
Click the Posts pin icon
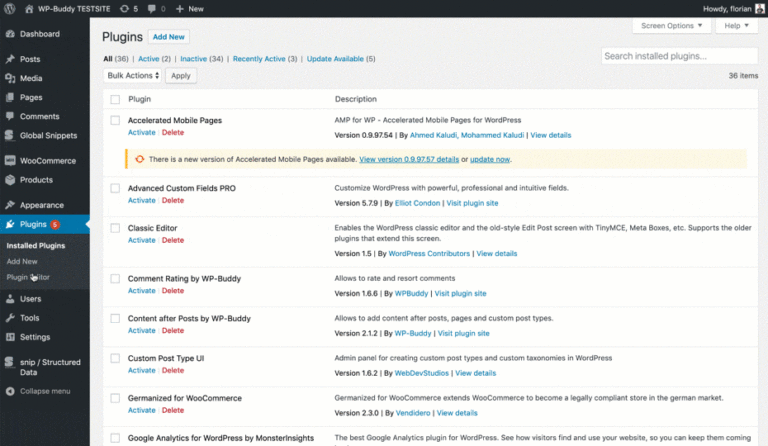click(10, 59)
